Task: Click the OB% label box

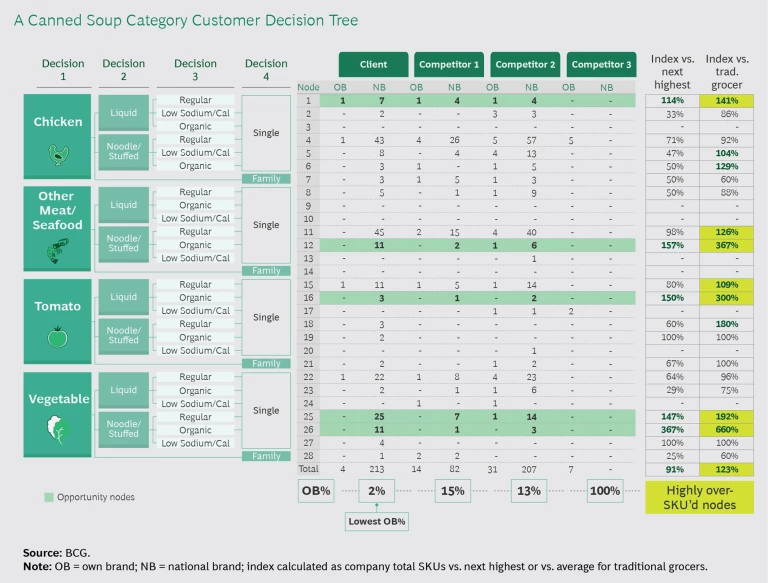Action: coord(315,491)
